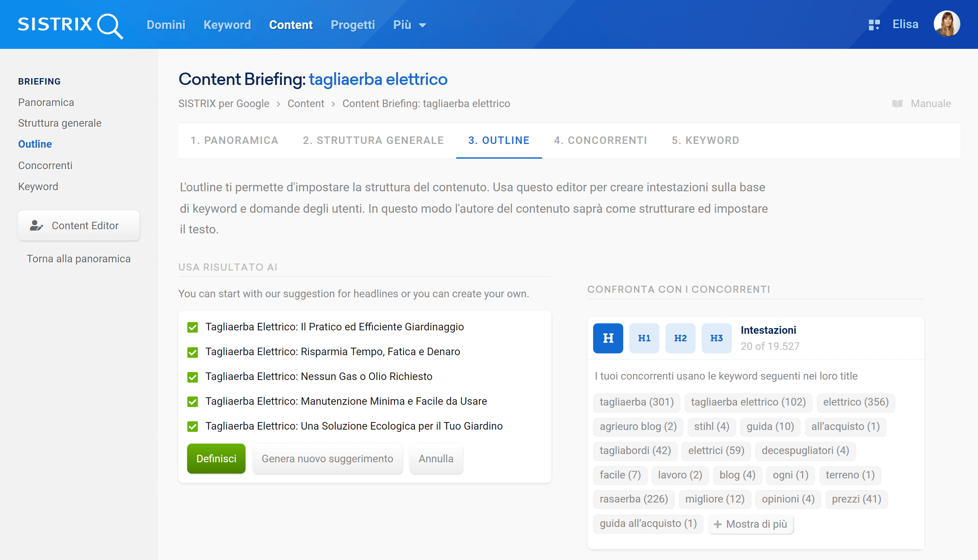The image size is (978, 560).
Task: Click the plus icon of Mostra di più
Action: pyautogui.click(x=717, y=524)
